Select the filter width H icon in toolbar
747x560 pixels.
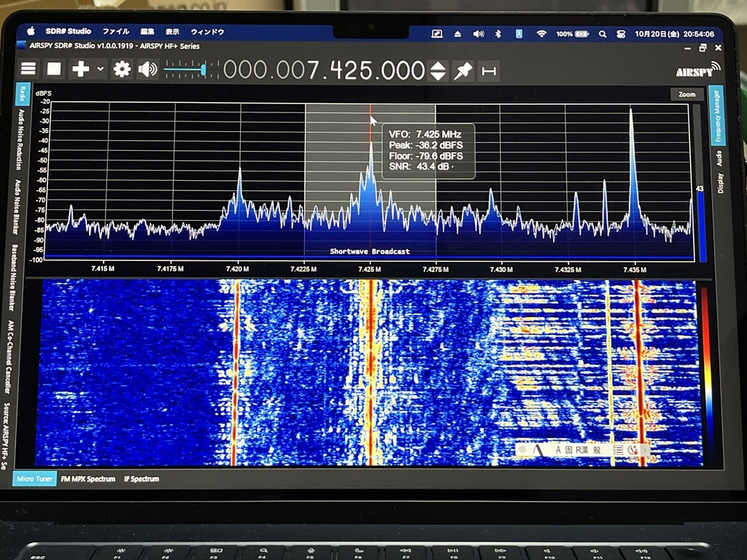(487, 70)
